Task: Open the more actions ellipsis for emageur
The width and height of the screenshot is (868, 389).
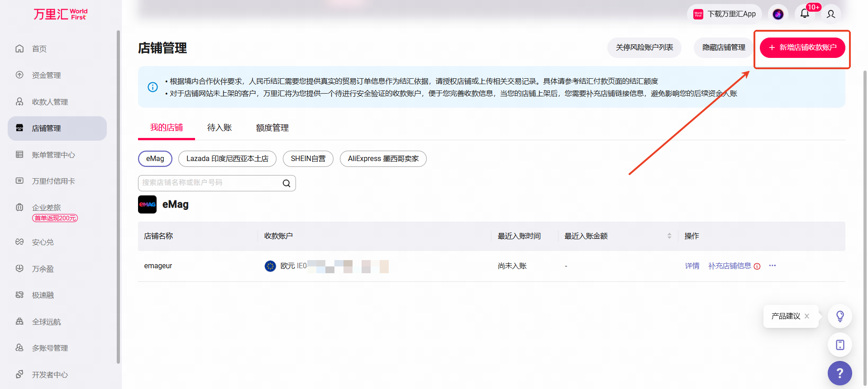Action: point(773,266)
